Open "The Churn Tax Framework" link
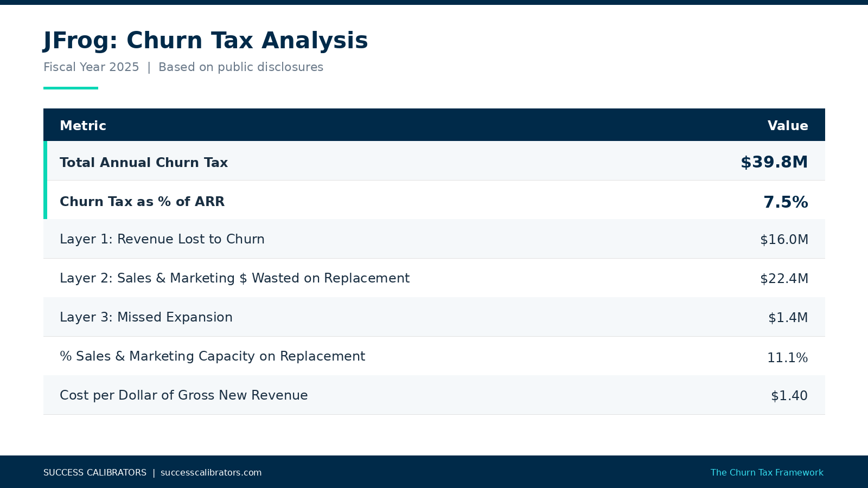The image size is (868, 488). click(767, 472)
